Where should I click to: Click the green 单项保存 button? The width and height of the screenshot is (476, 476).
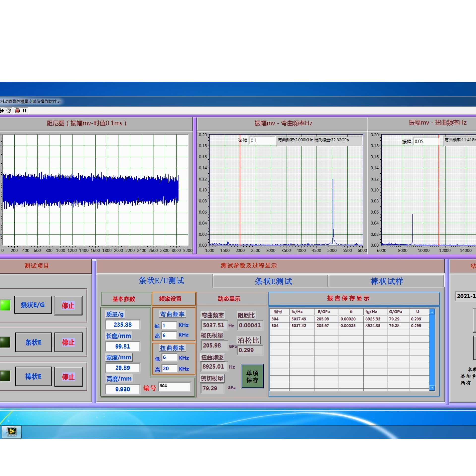click(x=252, y=376)
